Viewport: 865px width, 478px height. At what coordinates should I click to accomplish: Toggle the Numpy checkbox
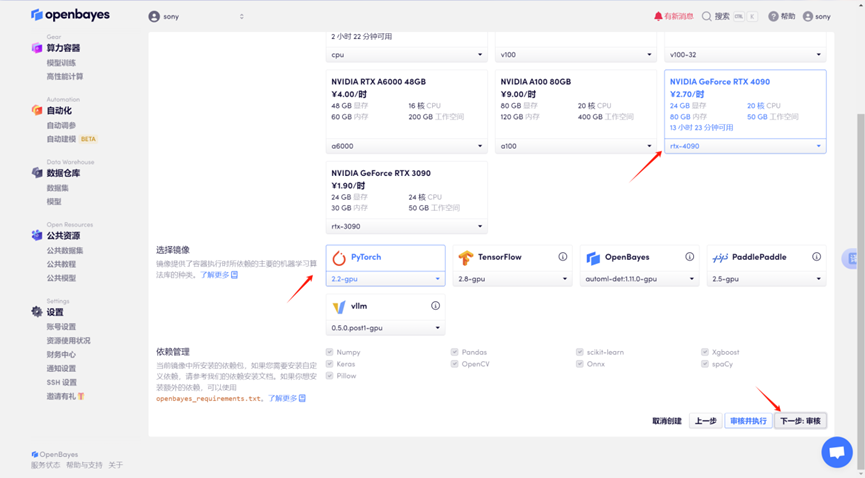click(x=329, y=352)
